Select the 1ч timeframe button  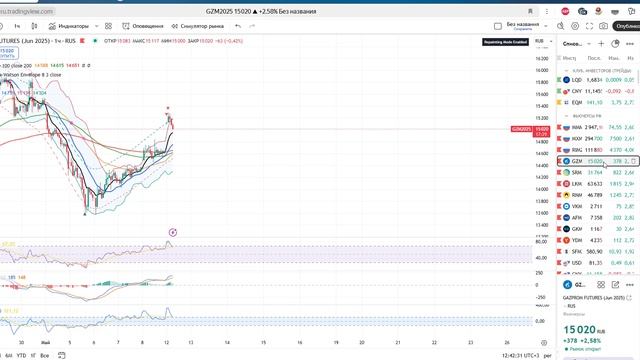tap(17, 26)
